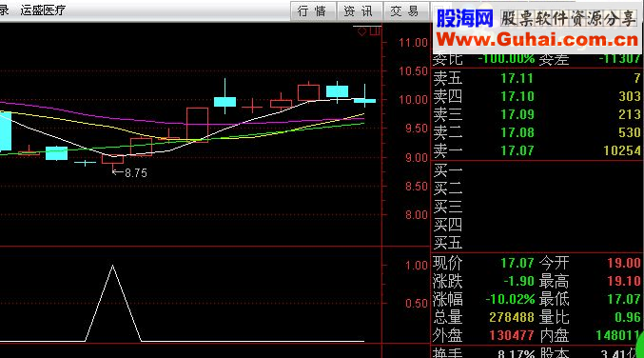This screenshot has height=358, width=644.
Task: Click the 11.00 price axis label
Action: click(413, 42)
